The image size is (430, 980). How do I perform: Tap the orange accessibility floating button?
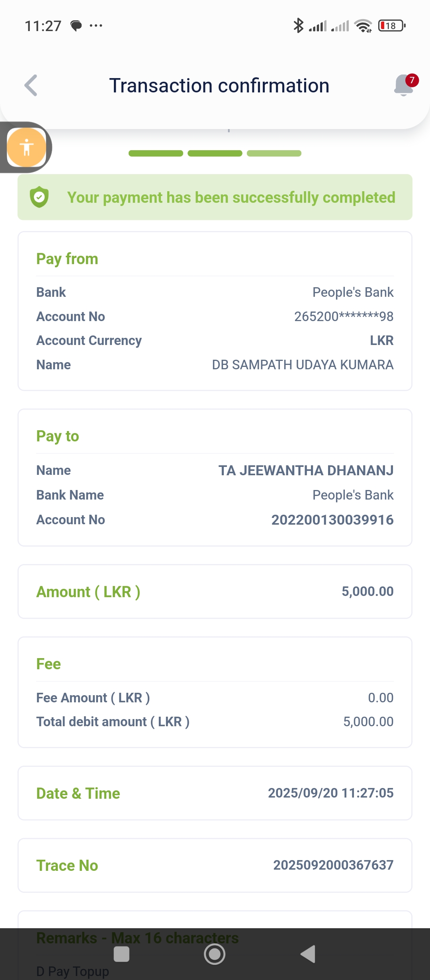[x=26, y=147]
